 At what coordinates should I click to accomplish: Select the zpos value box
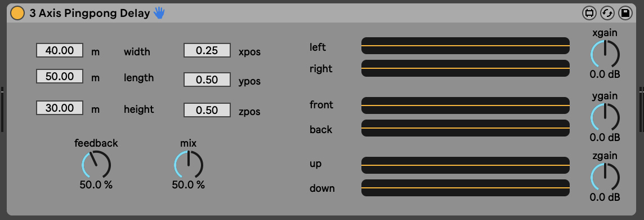click(207, 110)
